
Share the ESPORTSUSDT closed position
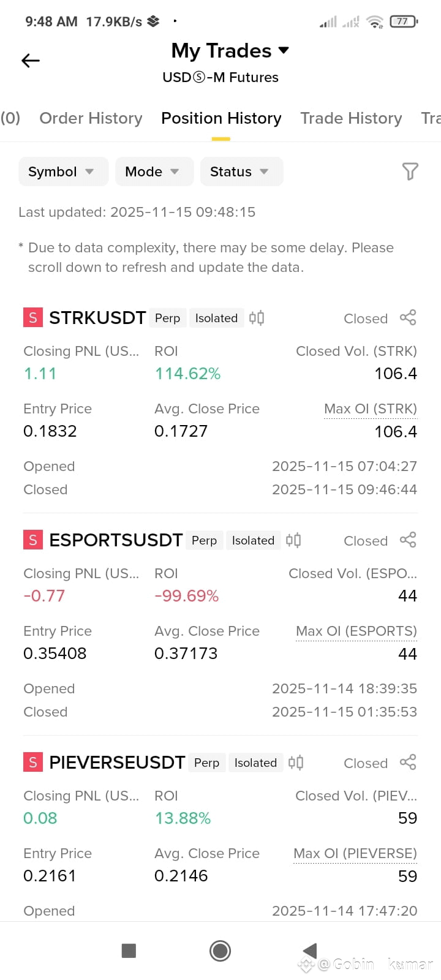tap(408, 540)
